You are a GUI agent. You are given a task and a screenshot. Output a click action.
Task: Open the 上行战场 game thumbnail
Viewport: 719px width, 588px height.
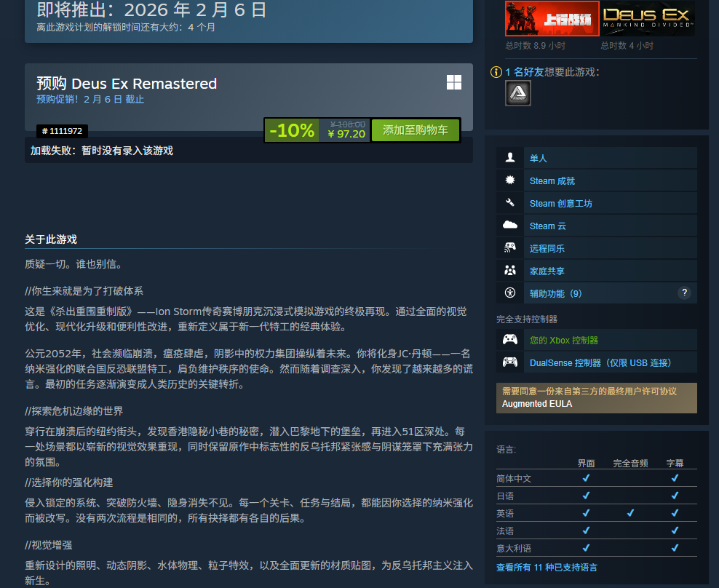point(552,18)
